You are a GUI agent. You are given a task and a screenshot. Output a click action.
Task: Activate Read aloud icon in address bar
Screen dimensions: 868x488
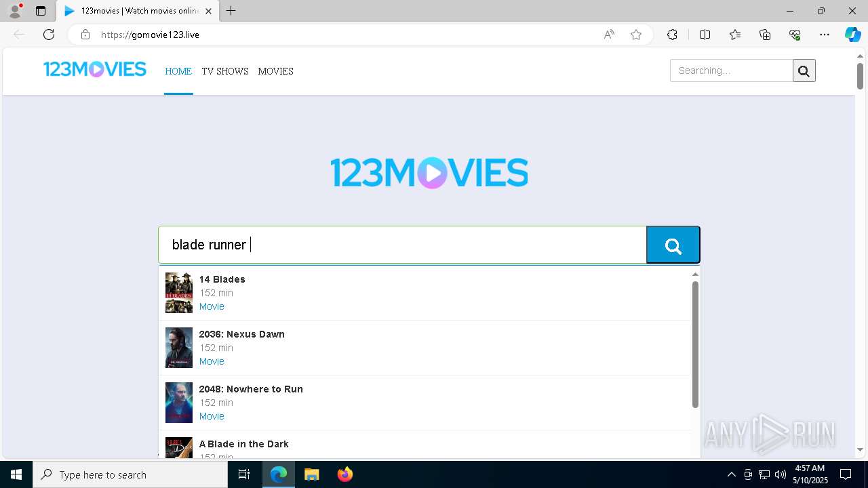609,35
